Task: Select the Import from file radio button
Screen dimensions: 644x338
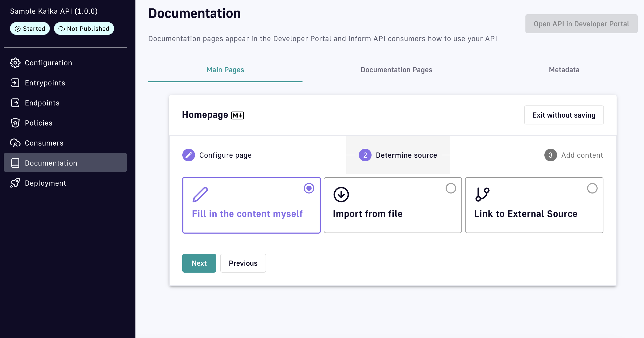Action: pyautogui.click(x=451, y=188)
